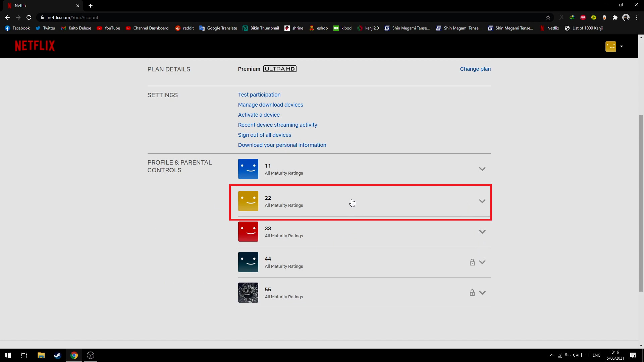Click the blue avatar for profile 11
This screenshot has width=644, height=362.
coord(248,169)
